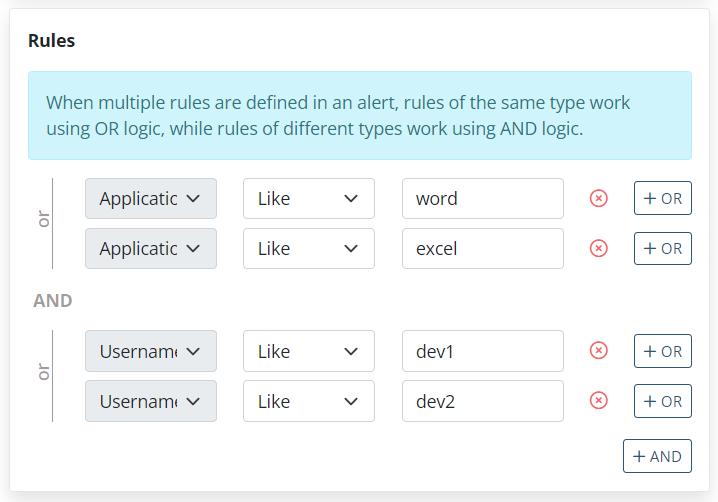The image size is (718, 502).
Task: Expand the Like operator dropdown for 'dev2'
Action: tap(308, 401)
